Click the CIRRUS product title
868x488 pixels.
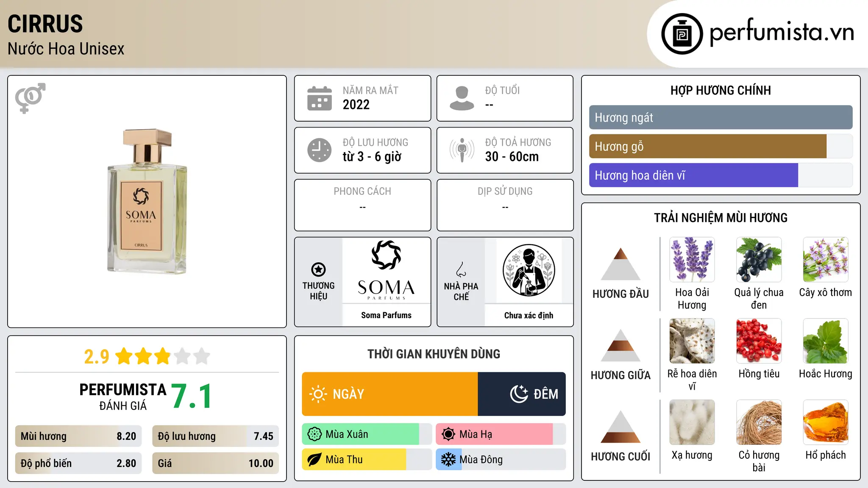(x=45, y=24)
